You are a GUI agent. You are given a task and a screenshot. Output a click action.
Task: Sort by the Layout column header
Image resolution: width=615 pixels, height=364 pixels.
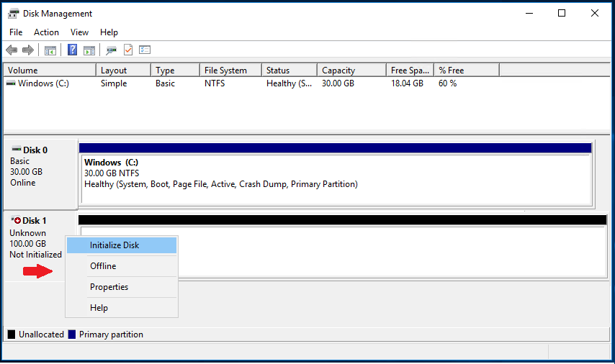124,70
